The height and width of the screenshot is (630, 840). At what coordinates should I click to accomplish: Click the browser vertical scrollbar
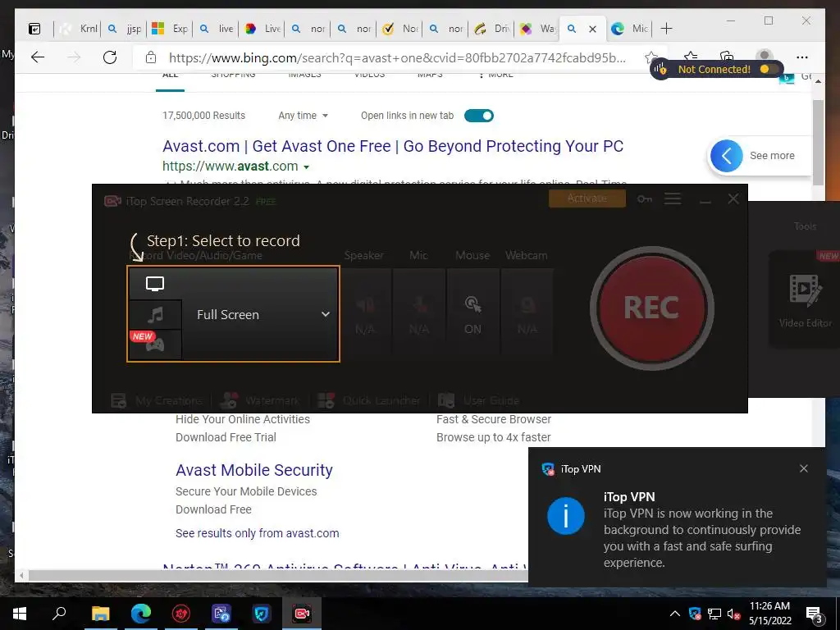[818, 143]
